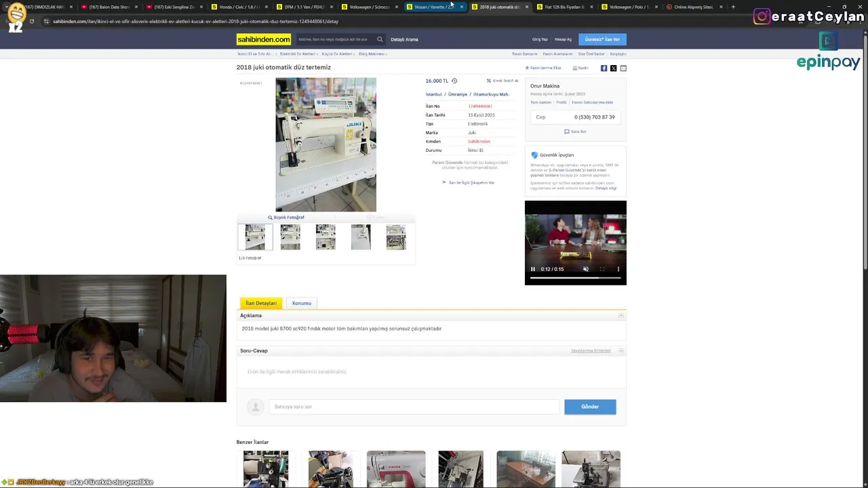Viewport: 868px width, 488px height.
Task: Open Yayınlanma Kriterleri link
Action: point(591,351)
